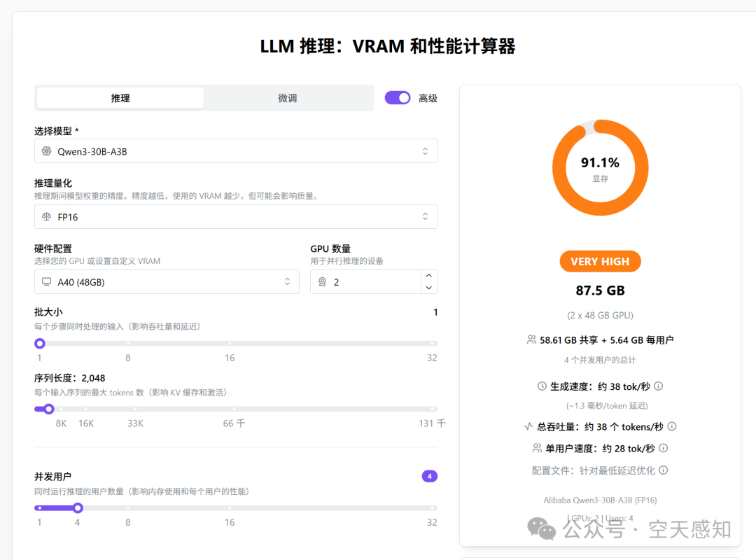The height and width of the screenshot is (560, 756).
Task: Click the 批大小 slider handle at 1
Action: coord(40,344)
